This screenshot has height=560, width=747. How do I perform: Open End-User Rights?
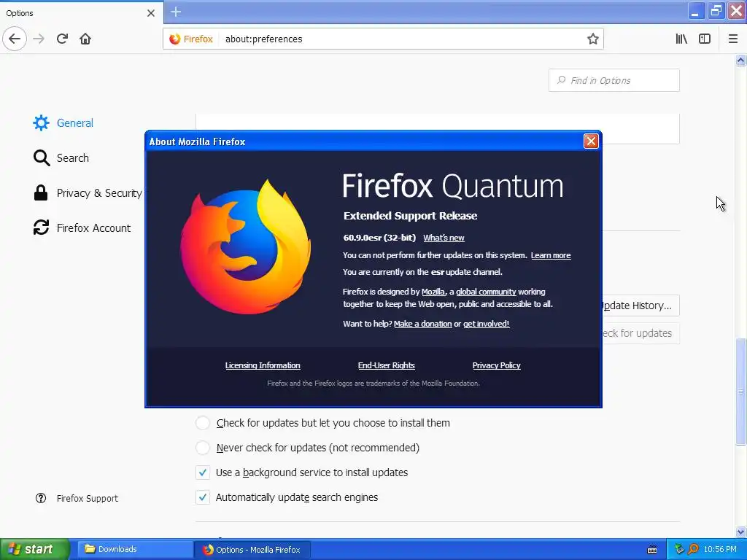coord(387,365)
